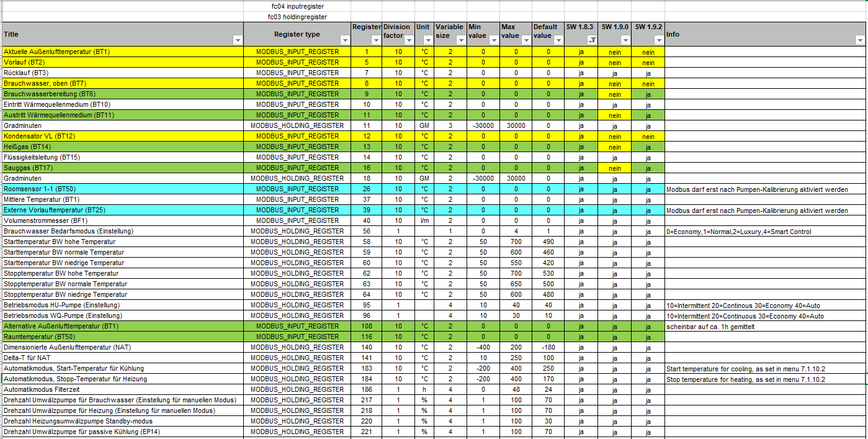
Task: Open the SW 1.9.2 filter dropdown
Action: (659, 40)
